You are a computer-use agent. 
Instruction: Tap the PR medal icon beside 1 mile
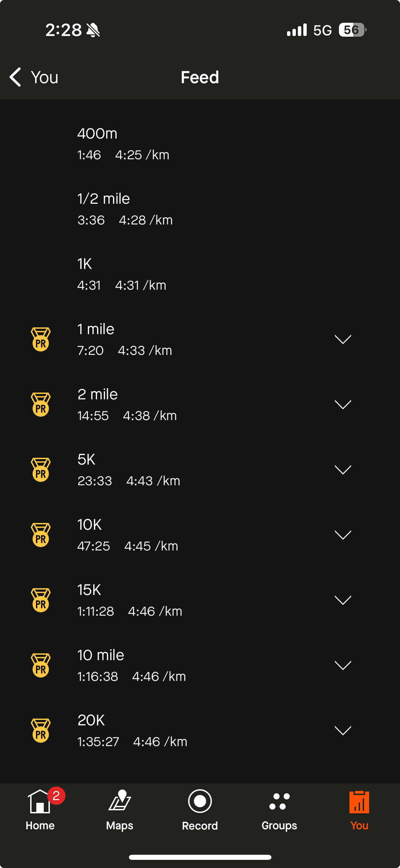41,339
